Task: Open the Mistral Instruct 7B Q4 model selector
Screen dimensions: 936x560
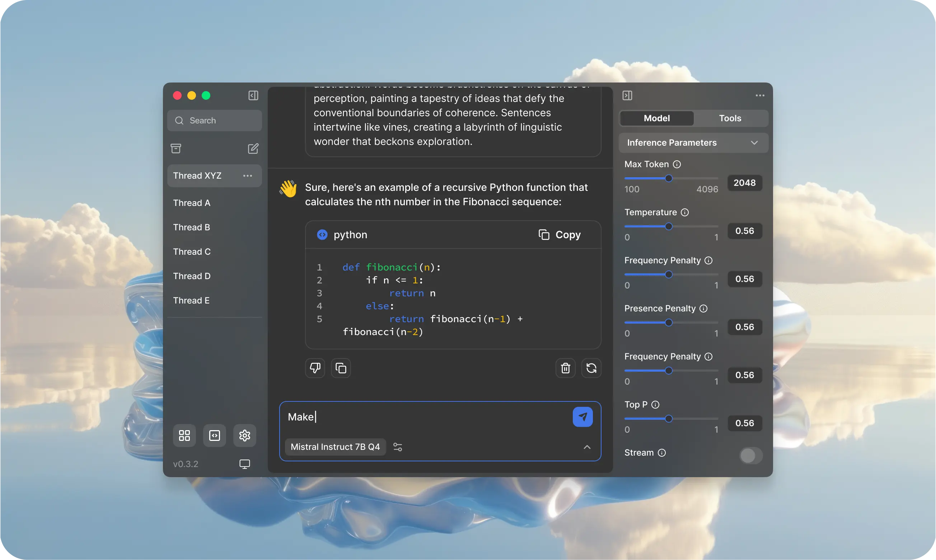Action: (335, 447)
